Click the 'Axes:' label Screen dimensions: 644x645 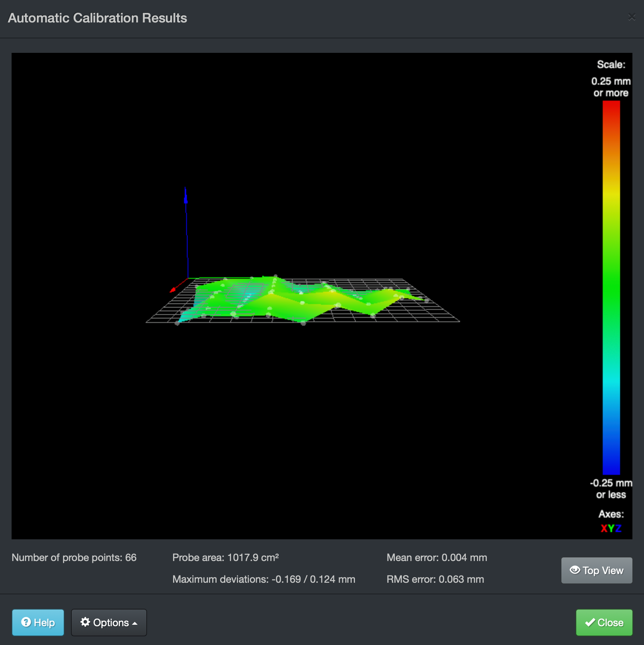611,514
